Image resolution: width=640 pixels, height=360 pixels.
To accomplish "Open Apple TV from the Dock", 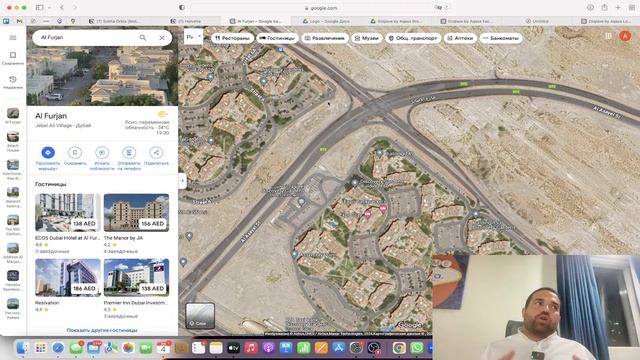I will tap(233, 348).
